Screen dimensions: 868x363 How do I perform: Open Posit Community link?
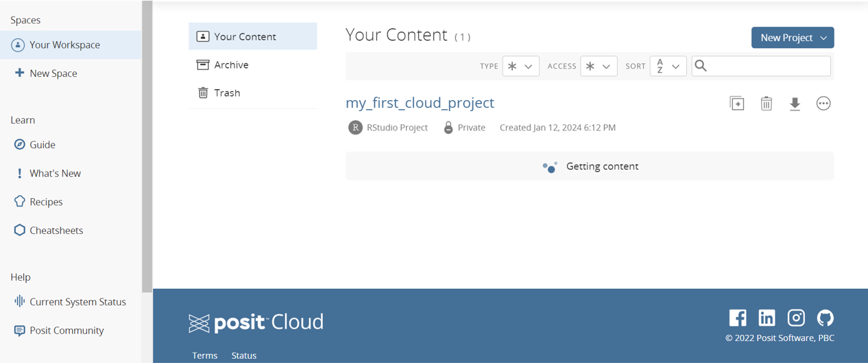coord(59,331)
